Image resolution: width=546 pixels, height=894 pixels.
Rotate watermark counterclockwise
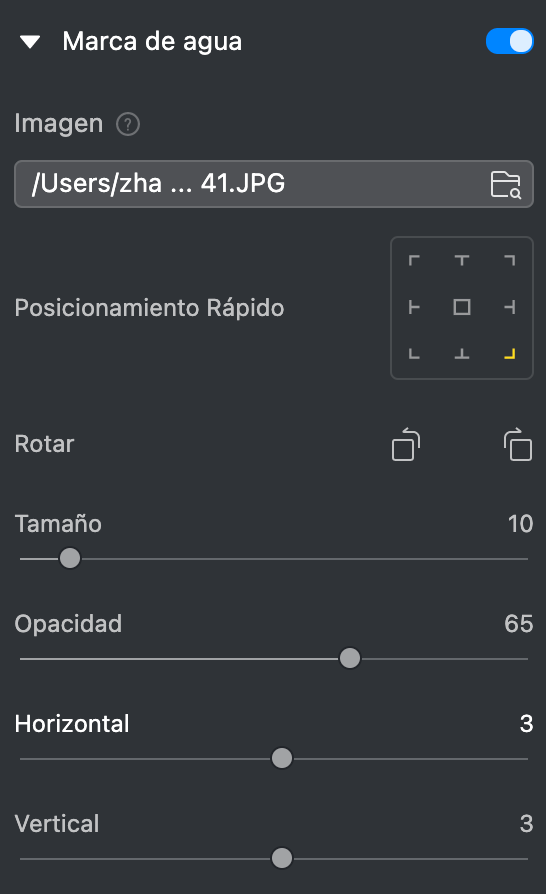pos(406,444)
